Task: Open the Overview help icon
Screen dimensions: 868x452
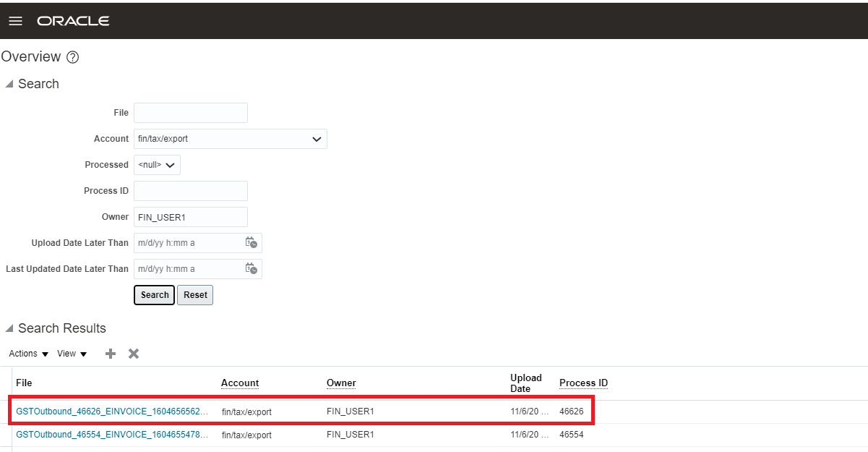Action: point(72,57)
